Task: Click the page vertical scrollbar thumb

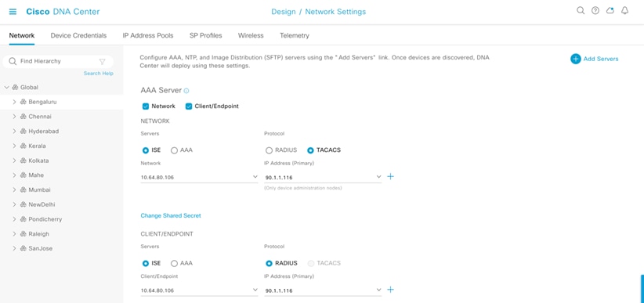Action: pos(642,289)
